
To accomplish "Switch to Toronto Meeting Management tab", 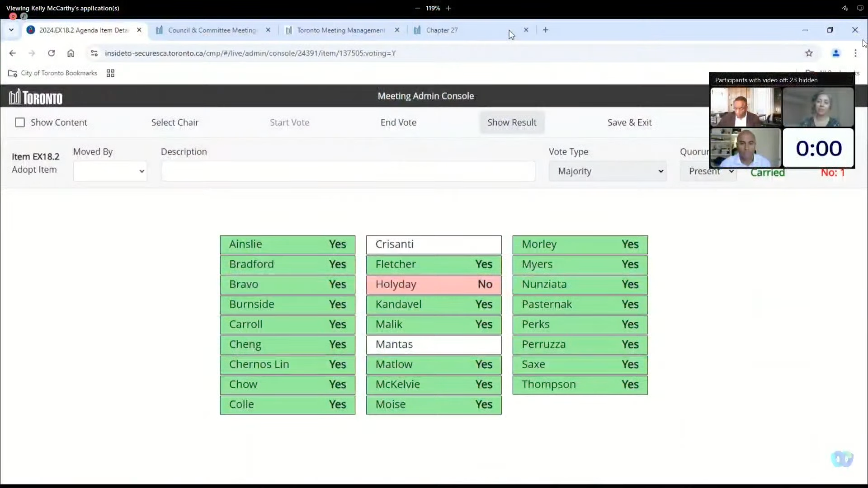I will pos(340,30).
